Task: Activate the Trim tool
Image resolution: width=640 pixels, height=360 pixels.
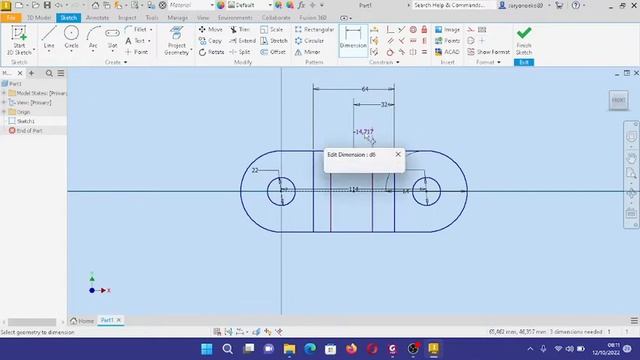Action: 240,29
